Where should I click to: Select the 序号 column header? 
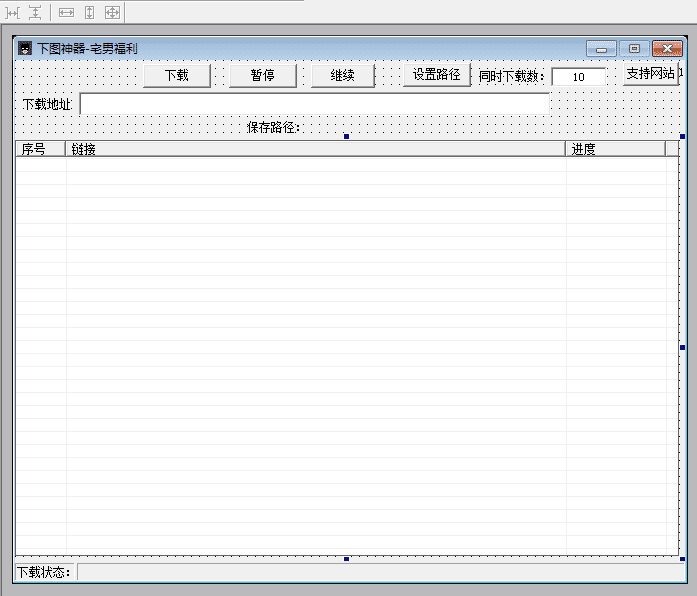click(x=40, y=149)
